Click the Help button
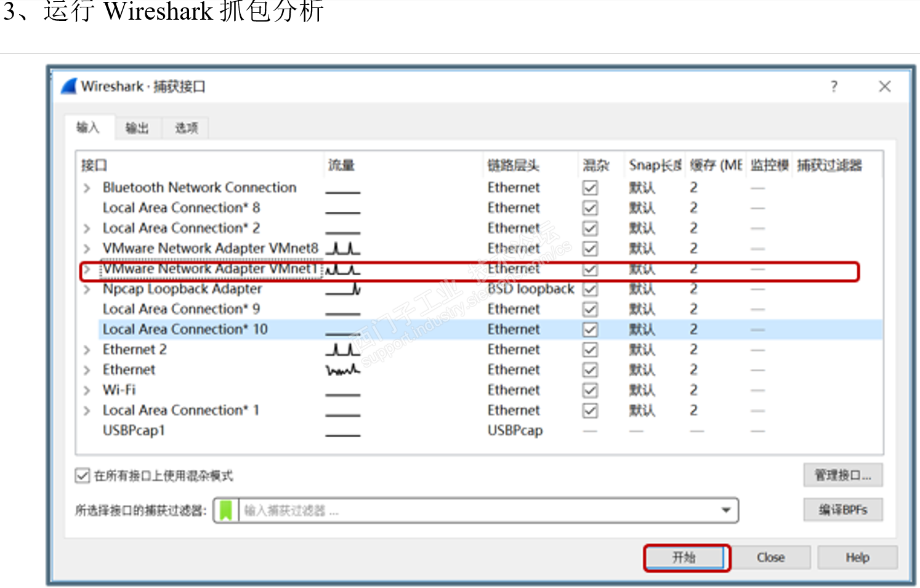 point(857,558)
